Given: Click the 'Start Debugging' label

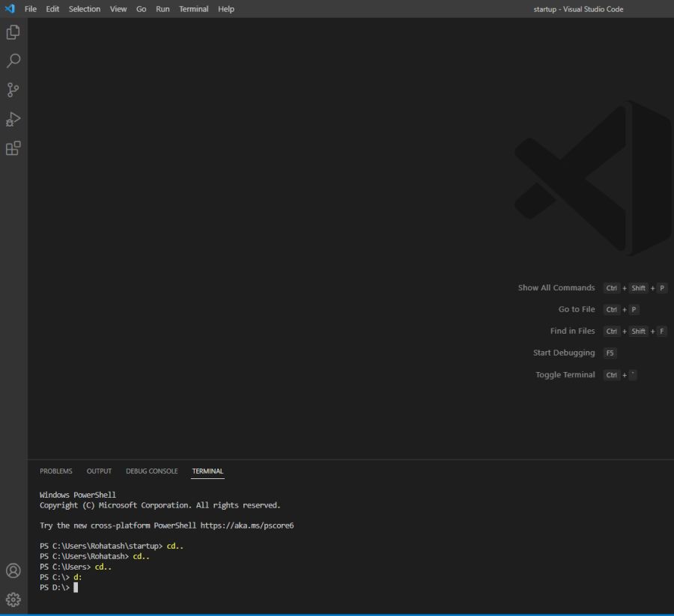Looking at the screenshot, I should 564,353.
